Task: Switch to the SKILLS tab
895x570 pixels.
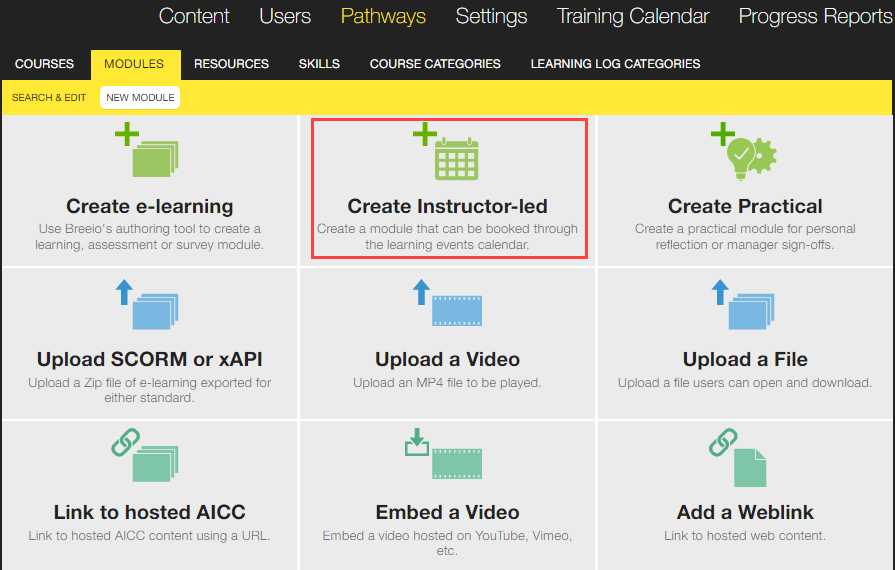Action: tap(319, 64)
